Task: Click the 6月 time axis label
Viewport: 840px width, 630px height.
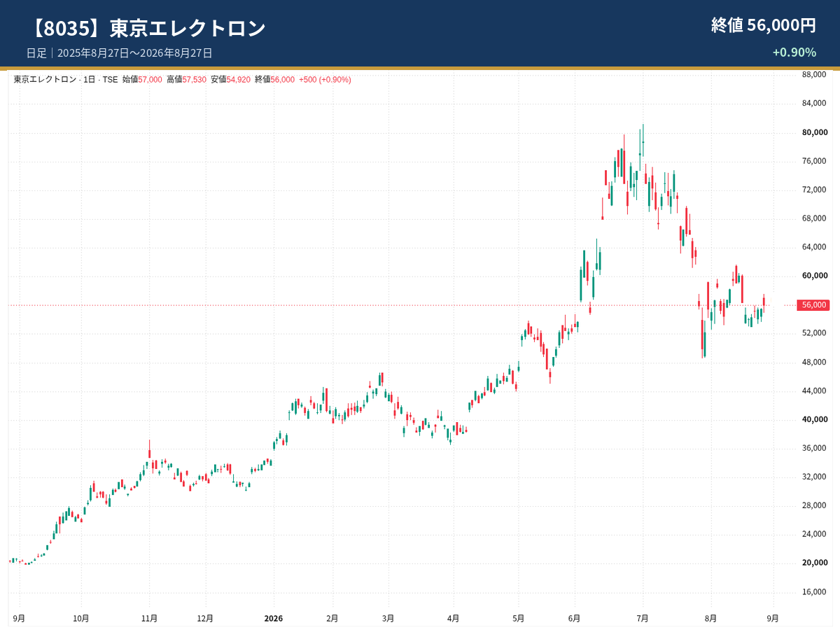Action: tap(575, 619)
